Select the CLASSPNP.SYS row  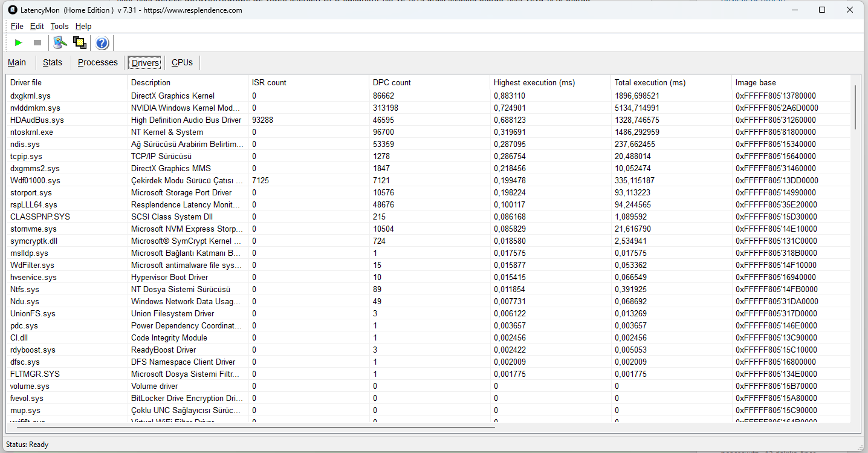pyautogui.click(x=428, y=217)
